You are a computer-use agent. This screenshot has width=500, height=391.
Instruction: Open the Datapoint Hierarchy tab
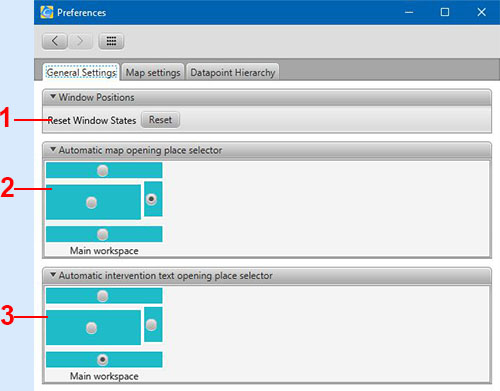pyautogui.click(x=233, y=72)
